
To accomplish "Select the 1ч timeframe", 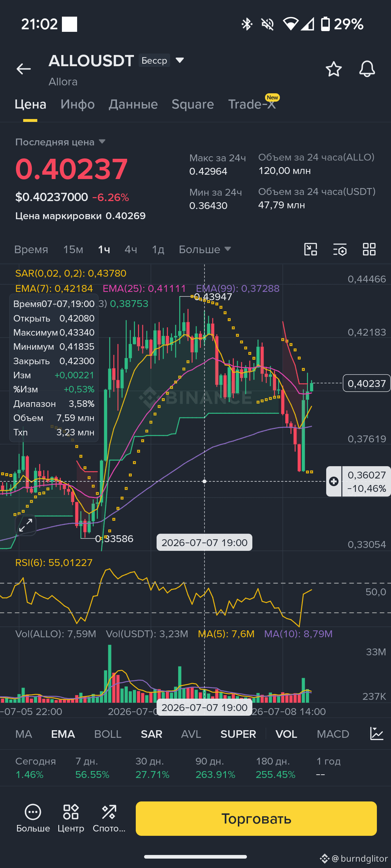I will click(104, 249).
